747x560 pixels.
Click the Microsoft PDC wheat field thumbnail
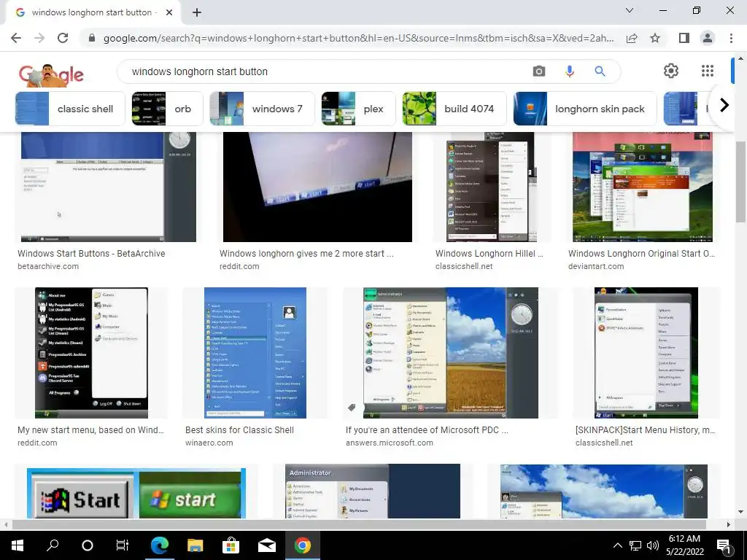pyautogui.click(x=451, y=353)
